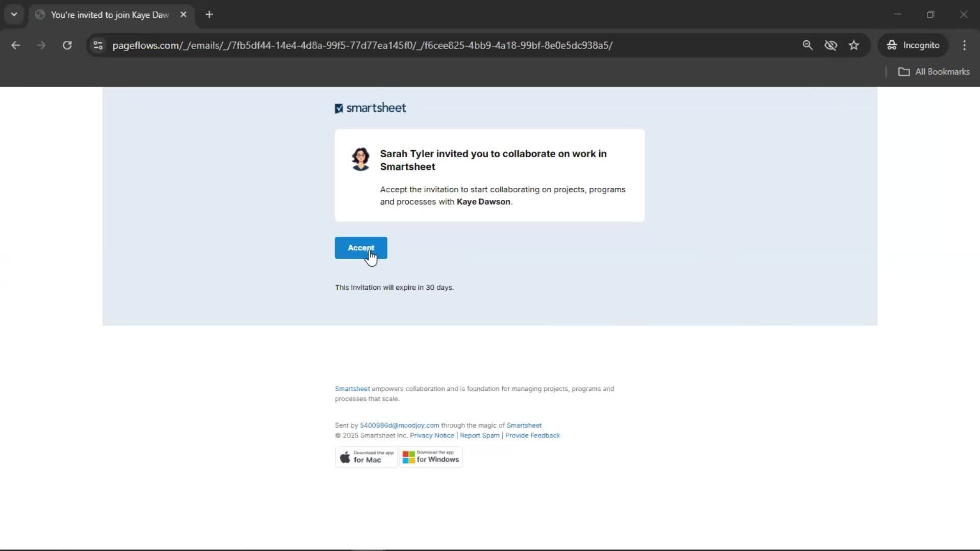Expand the tab search dropdown arrow
Viewport: 980px width, 551px height.
pos(14,14)
